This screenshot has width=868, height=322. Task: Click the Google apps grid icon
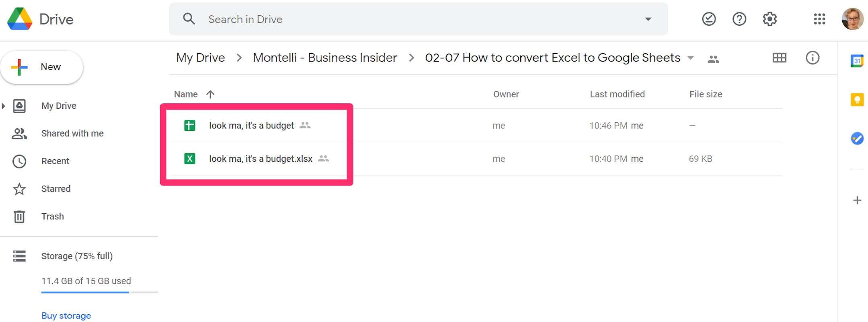point(819,19)
